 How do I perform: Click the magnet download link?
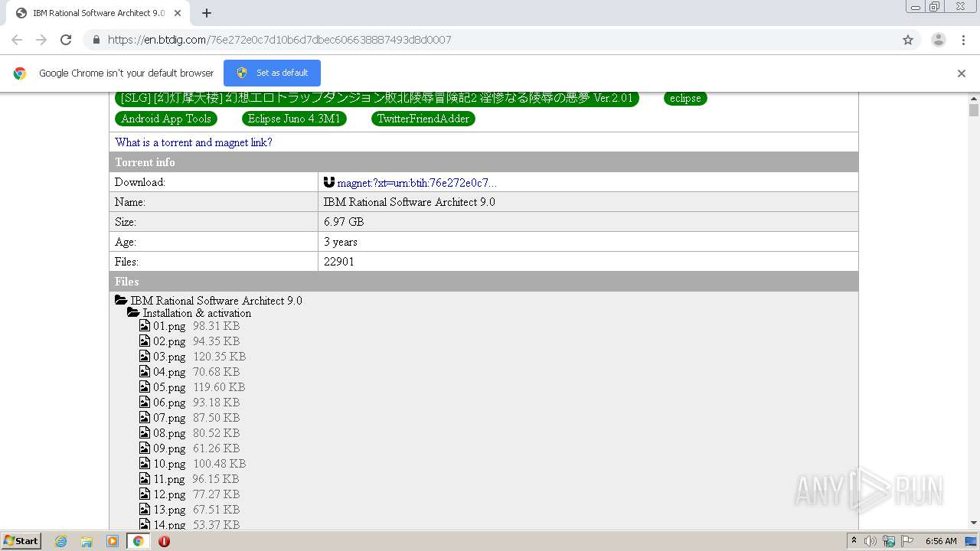coord(416,183)
